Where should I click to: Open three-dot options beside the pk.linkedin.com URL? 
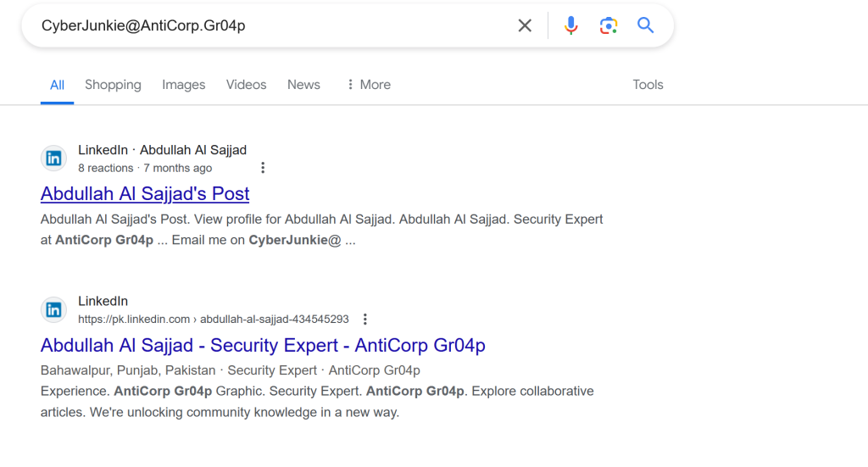click(x=364, y=320)
